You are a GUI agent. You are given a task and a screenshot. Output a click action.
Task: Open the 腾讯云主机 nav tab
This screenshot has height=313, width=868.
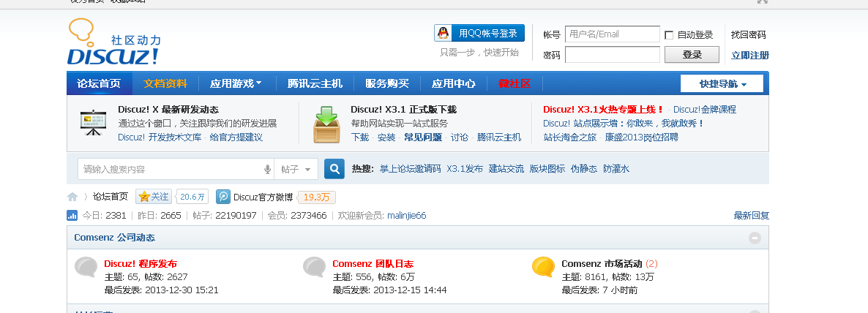coord(315,83)
